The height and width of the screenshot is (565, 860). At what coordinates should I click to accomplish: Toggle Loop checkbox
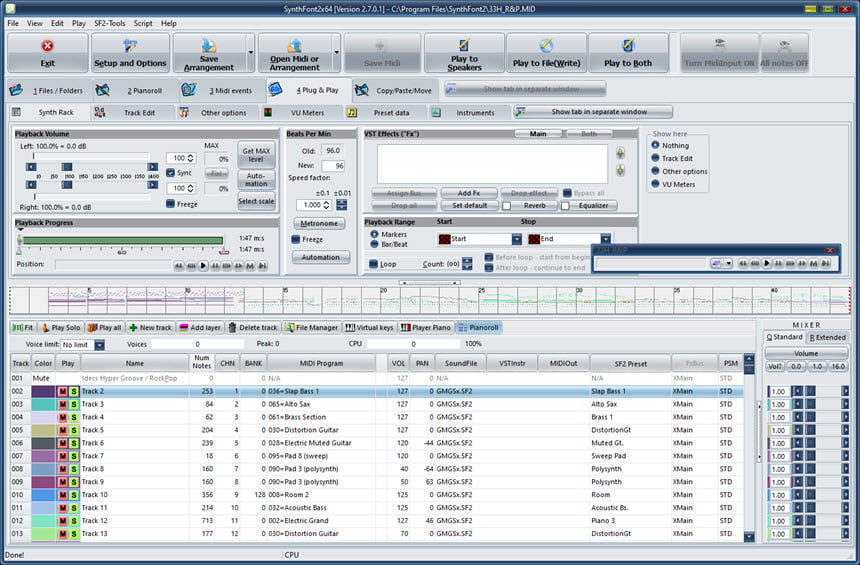point(374,264)
